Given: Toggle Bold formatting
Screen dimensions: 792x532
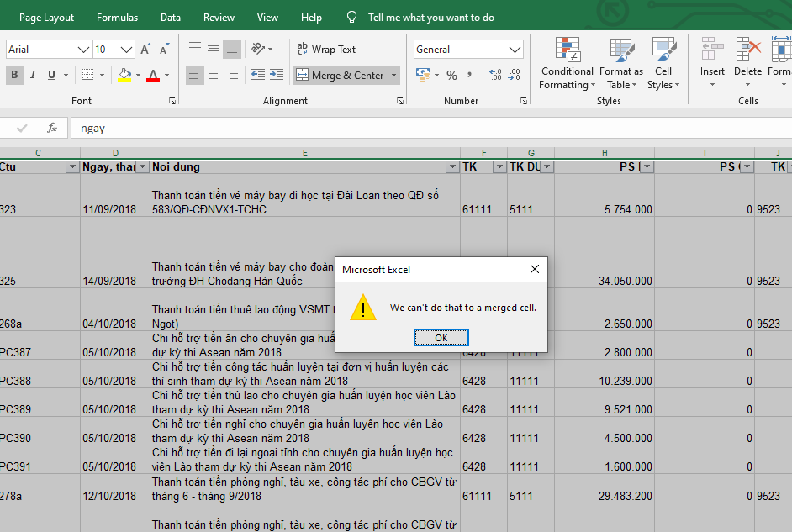Looking at the screenshot, I should pyautogui.click(x=14, y=76).
